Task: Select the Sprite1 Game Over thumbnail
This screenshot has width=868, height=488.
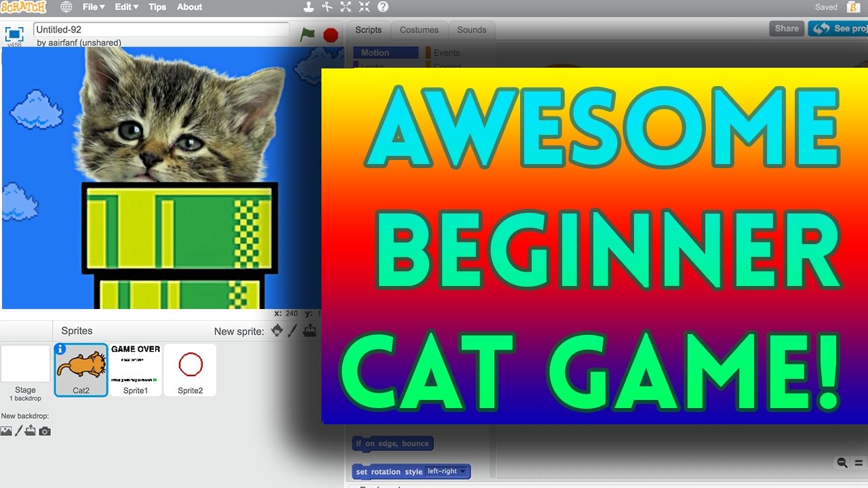Action: pos(136,370)
